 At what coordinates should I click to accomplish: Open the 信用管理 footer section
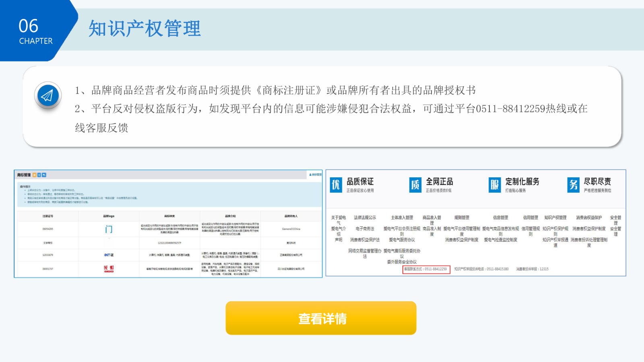(x=531, y=218)
